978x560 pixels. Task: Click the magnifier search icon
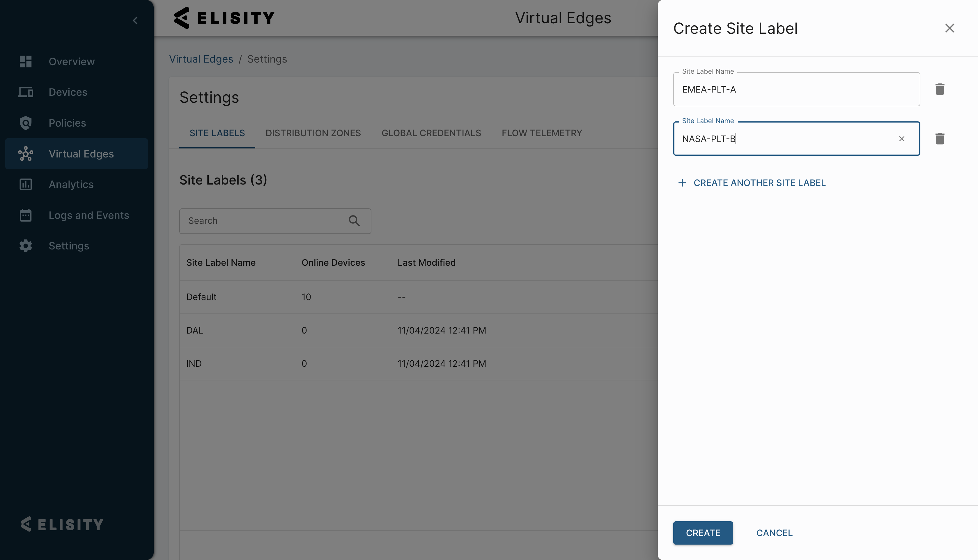[x=354, y=221]
